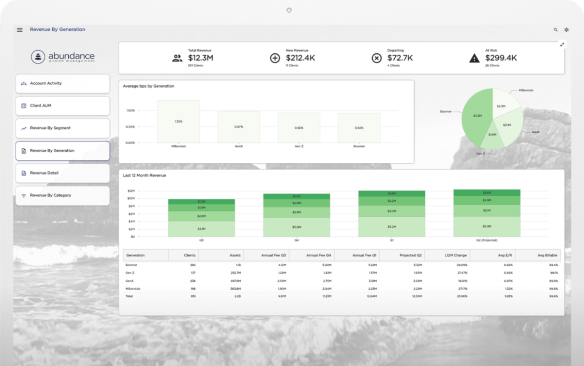The width and height of the screenshot is (584, 366).
Task: Click the $212.4K New Revenue value
Action: click(x=300, y=58)
